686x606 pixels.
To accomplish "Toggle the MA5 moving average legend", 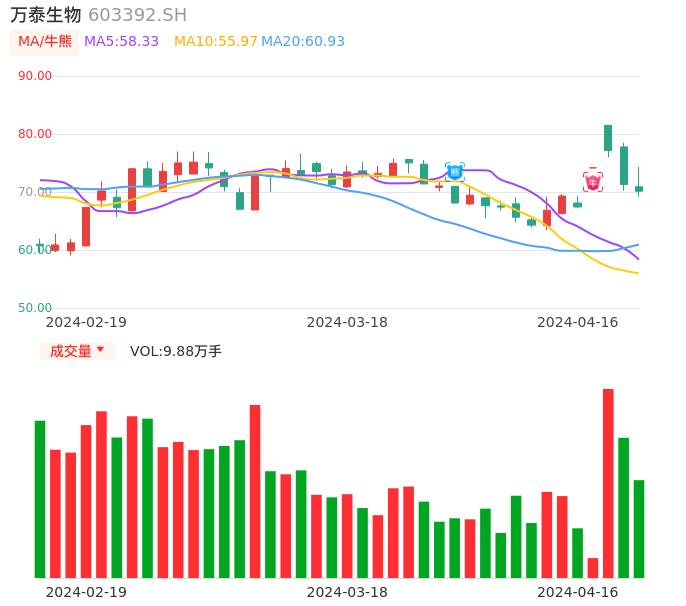I will click(121, 42).
